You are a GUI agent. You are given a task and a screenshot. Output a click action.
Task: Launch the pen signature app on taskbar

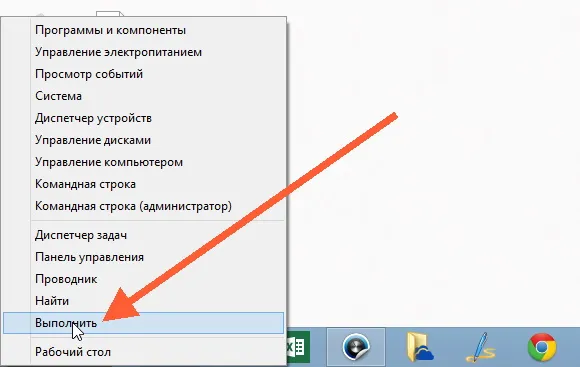click(x=481, y=347)
